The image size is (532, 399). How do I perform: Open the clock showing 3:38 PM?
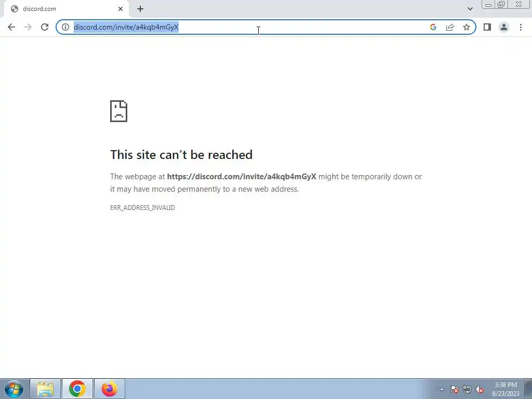coord(506,389)
